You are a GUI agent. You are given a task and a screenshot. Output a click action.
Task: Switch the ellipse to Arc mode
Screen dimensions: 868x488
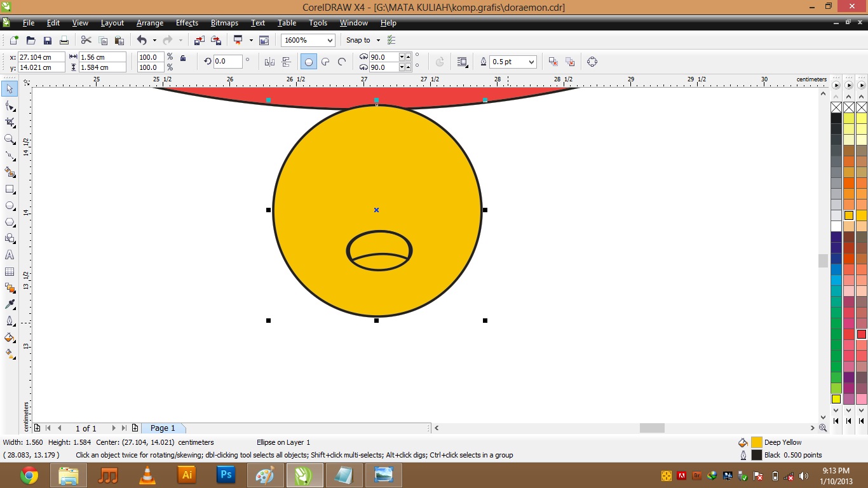341,62
